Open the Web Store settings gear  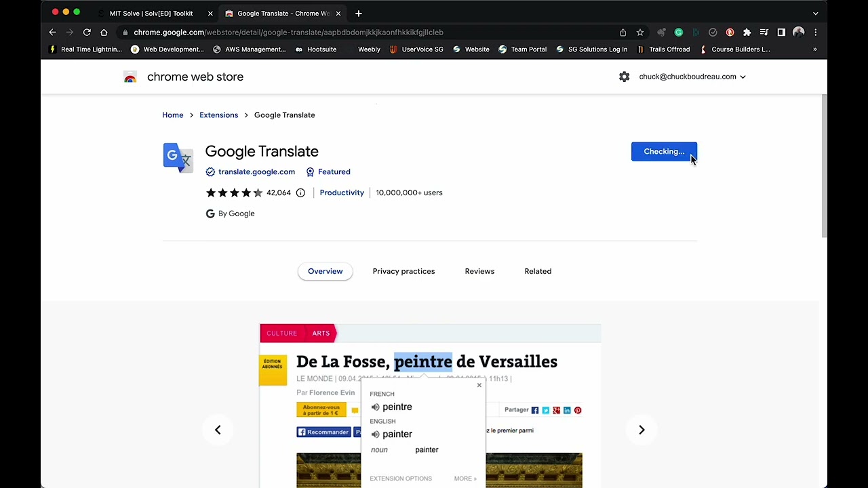(624, 77)
